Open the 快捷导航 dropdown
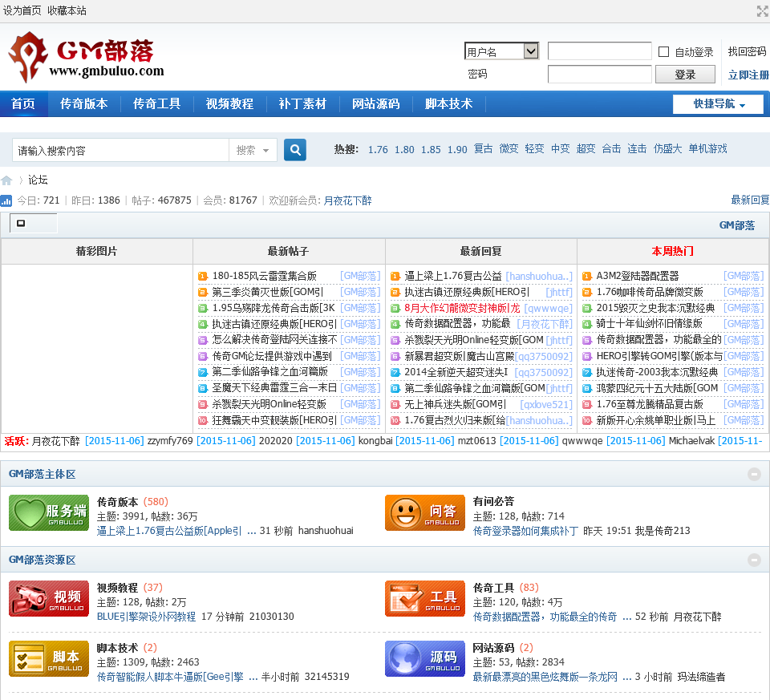 pos(718,103)
